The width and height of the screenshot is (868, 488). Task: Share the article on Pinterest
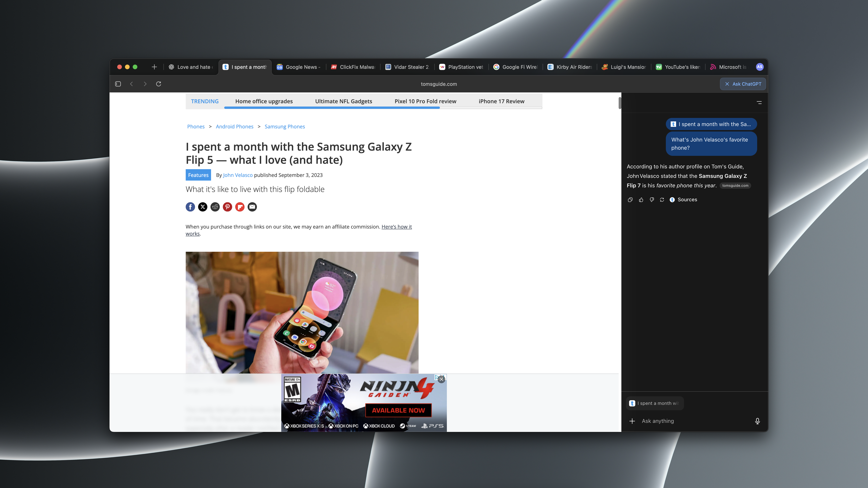coord(227,207)
